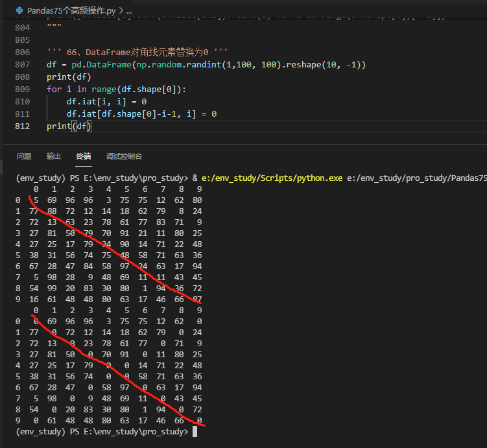Click line number 807 in gutter
Screen dimensions: 487x448
[x=22, y=65]
